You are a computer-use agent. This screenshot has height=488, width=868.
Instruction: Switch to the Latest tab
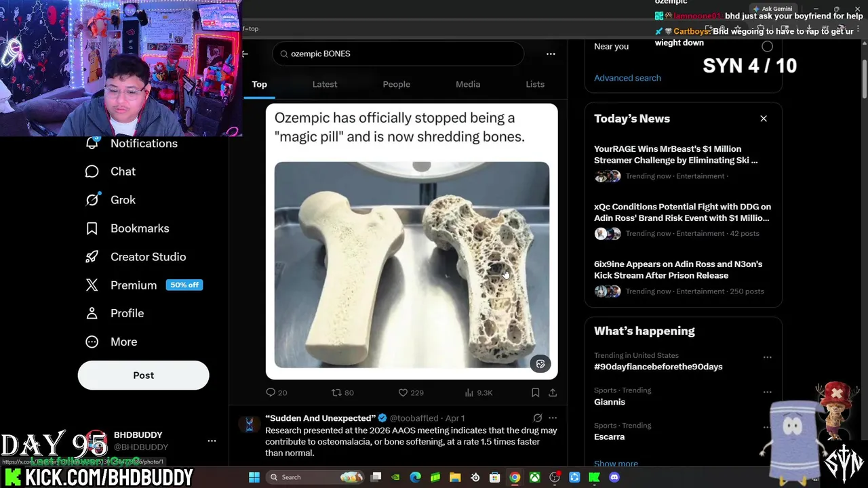(x=325, y=84)
